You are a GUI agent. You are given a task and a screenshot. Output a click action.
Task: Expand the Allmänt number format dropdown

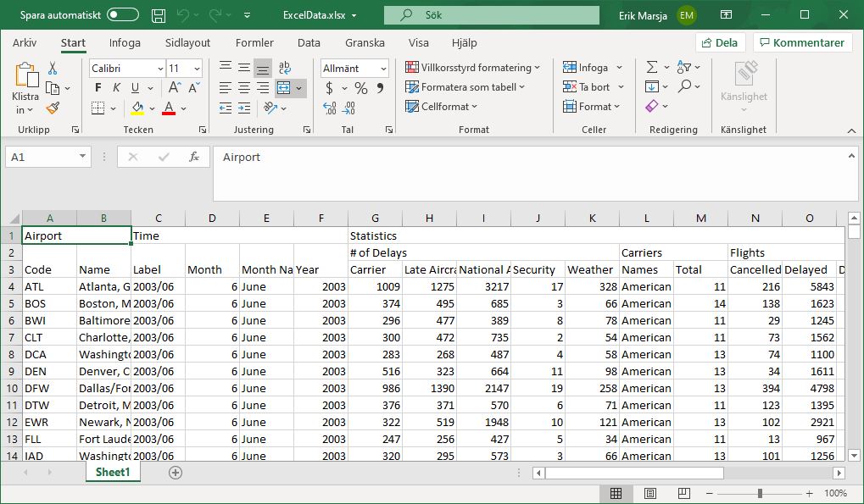point(383,69)
